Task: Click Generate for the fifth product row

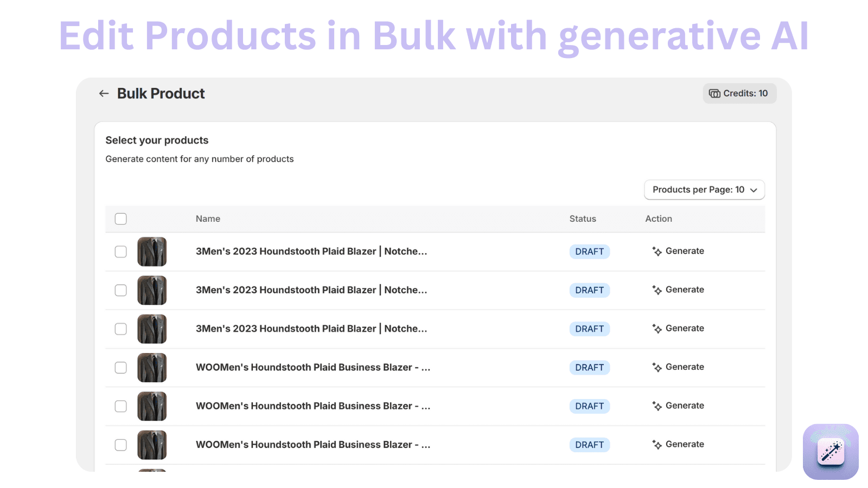Action: pos(685,406)
